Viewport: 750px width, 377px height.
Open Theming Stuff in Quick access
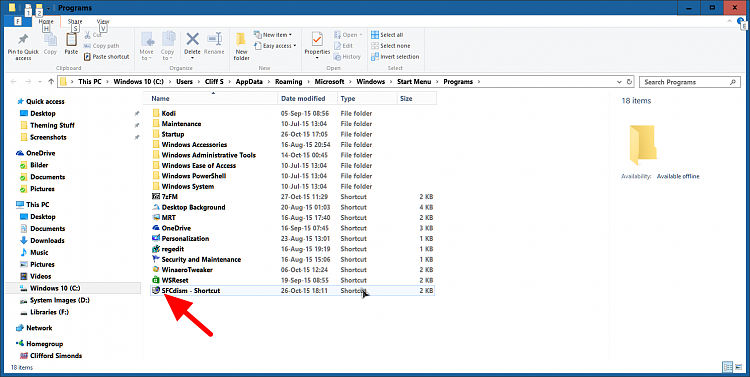tap(52, 125)
